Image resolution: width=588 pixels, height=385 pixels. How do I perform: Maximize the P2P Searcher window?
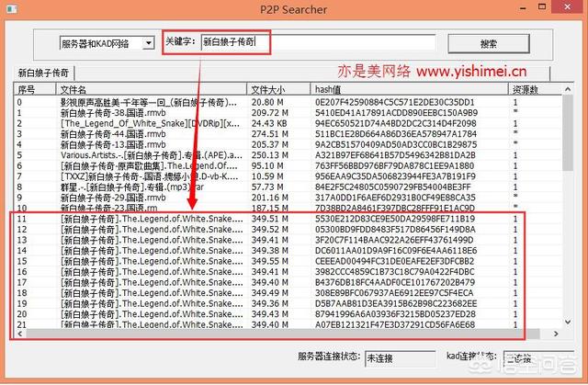(542, 6)
